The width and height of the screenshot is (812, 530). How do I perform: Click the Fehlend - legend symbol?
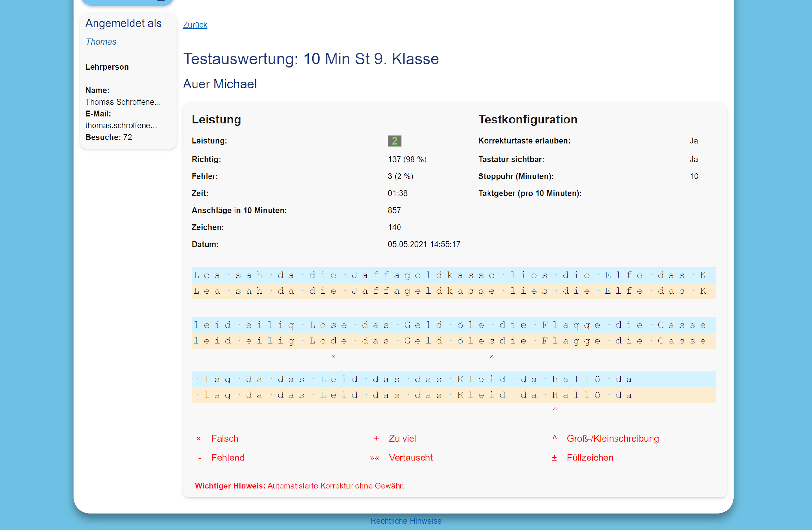(x=199, y=458)
